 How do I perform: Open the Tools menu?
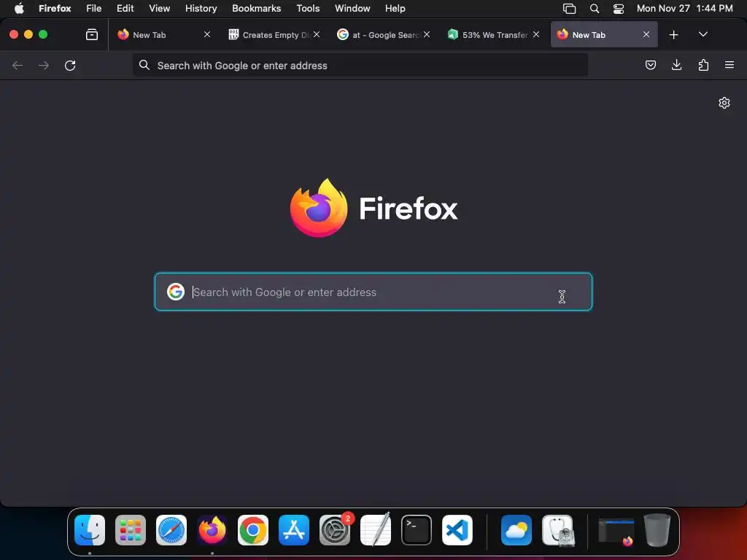308,8
